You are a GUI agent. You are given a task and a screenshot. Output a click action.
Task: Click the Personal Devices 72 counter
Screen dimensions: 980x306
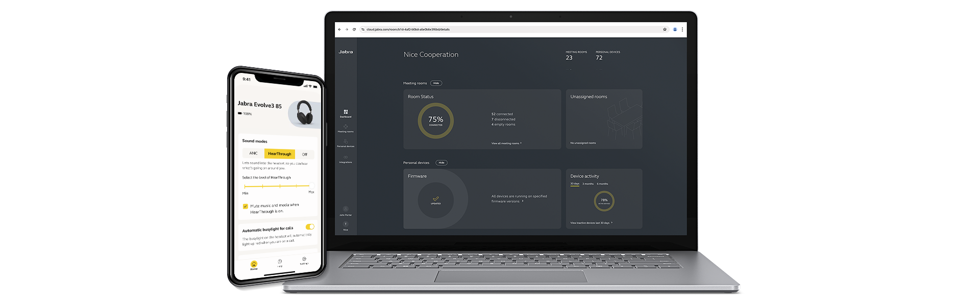[x=607, y=55]
